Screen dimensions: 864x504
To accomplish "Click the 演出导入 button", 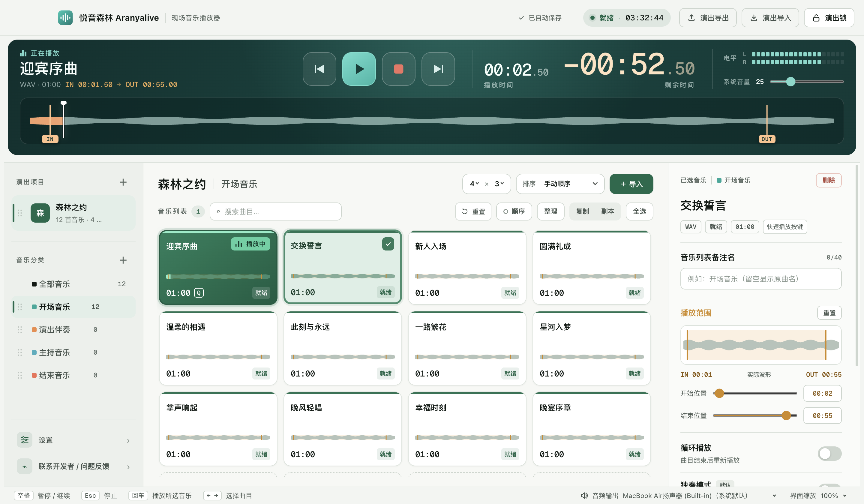I will point(770,17).
